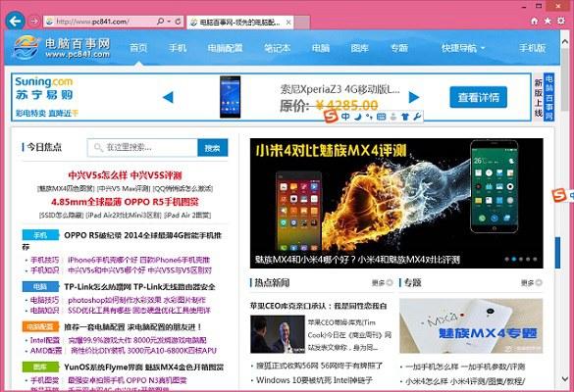
Task: Toggle the 中 Chinese mode on Sogou toolbar
Action: 345,117
